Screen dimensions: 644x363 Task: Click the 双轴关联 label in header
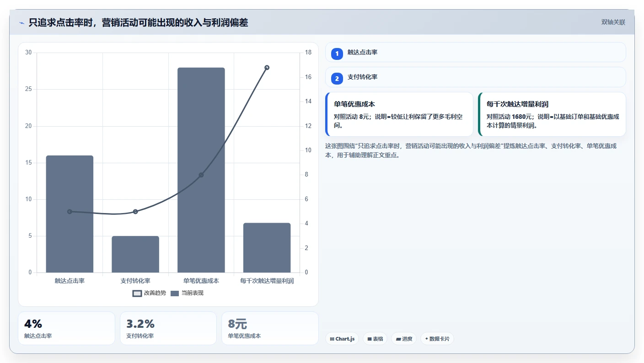coord(613,22)
